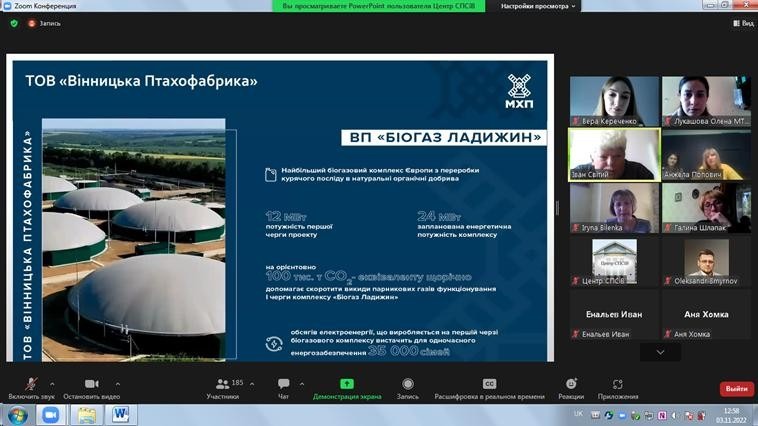758x426 pixels.
Task: Click the side panel divider handle
Action: coord(557,208)
